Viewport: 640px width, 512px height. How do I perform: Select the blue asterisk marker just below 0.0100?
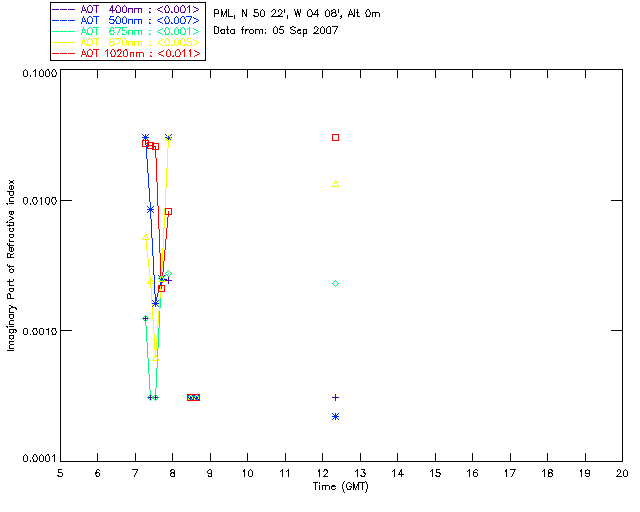151,209
